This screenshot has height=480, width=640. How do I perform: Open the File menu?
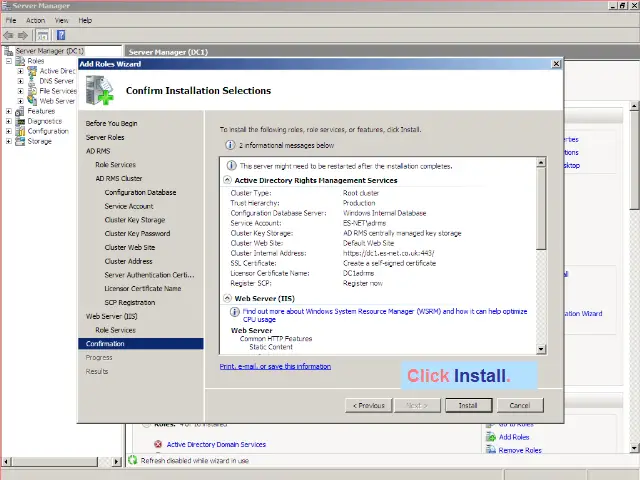(11, 20)
